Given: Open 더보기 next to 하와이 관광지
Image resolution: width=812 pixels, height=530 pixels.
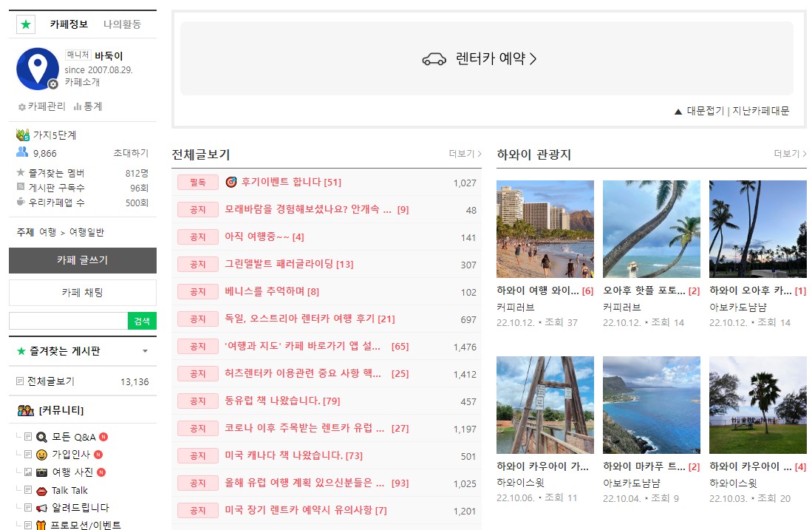Looking at the screenshot, I should click(790, 154).
